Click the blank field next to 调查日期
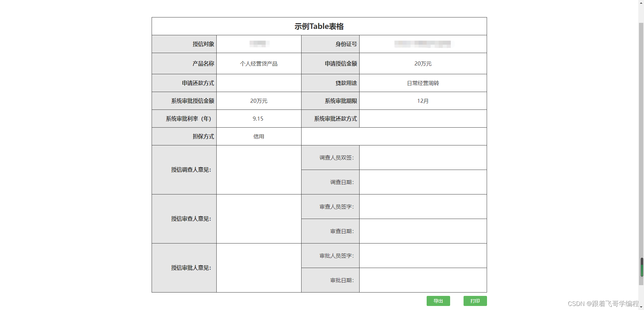This screenshot has height=310, width=644. (423, 182)
